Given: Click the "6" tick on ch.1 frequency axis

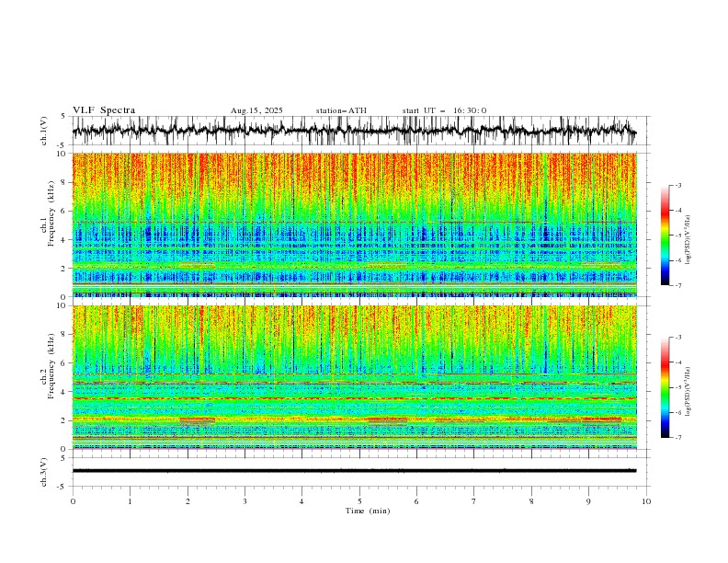Looking at the screenshot, I should 64,211.
